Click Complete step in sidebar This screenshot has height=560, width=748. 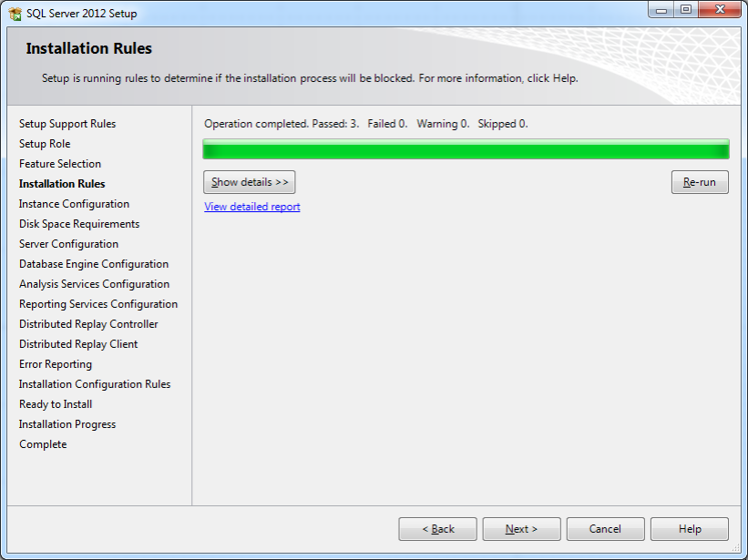click(43, 444)
